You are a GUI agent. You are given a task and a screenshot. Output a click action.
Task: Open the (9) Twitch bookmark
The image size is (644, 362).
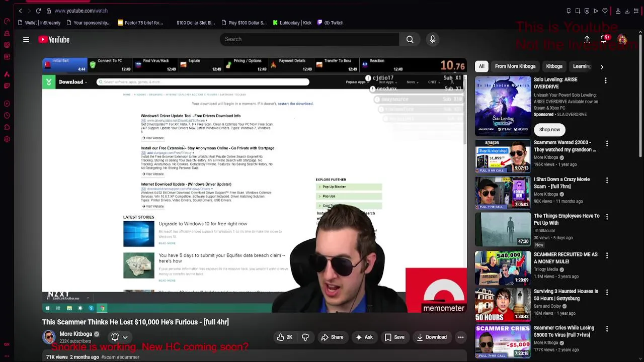pos(330,23)
